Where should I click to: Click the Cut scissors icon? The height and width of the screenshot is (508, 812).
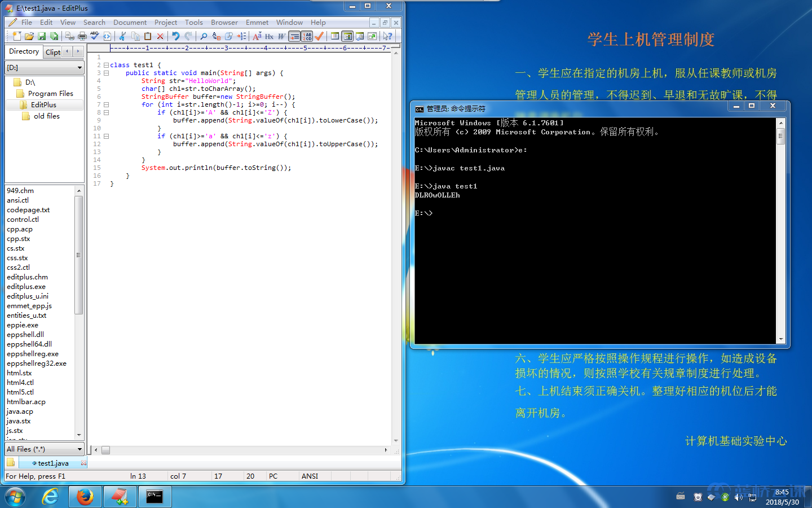click(122, 36)
